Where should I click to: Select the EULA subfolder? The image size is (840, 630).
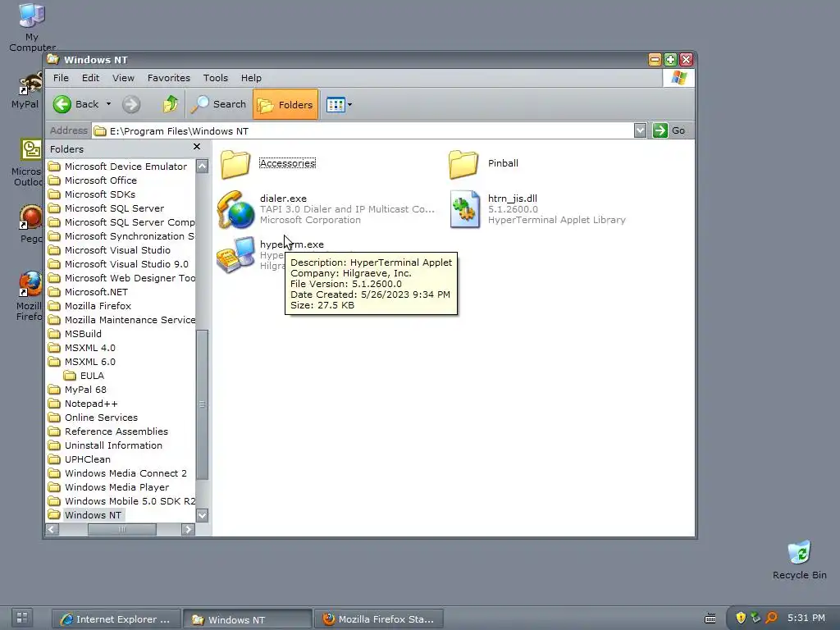click(92, 376)
